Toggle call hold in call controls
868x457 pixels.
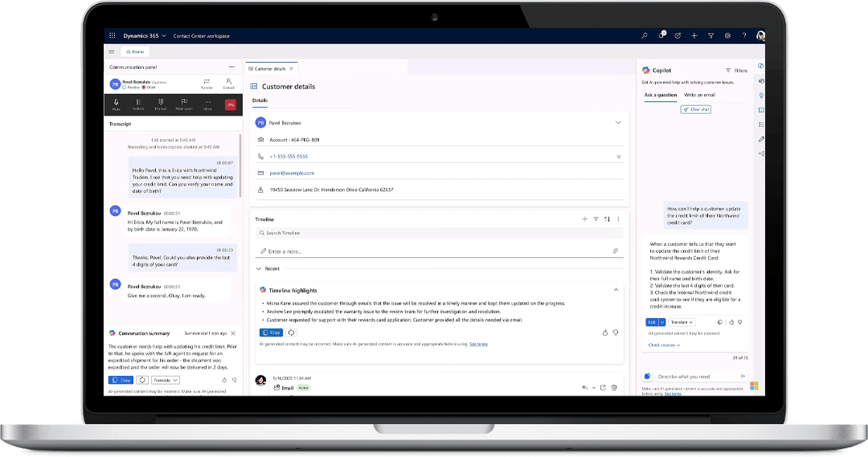tap(138, 104)
